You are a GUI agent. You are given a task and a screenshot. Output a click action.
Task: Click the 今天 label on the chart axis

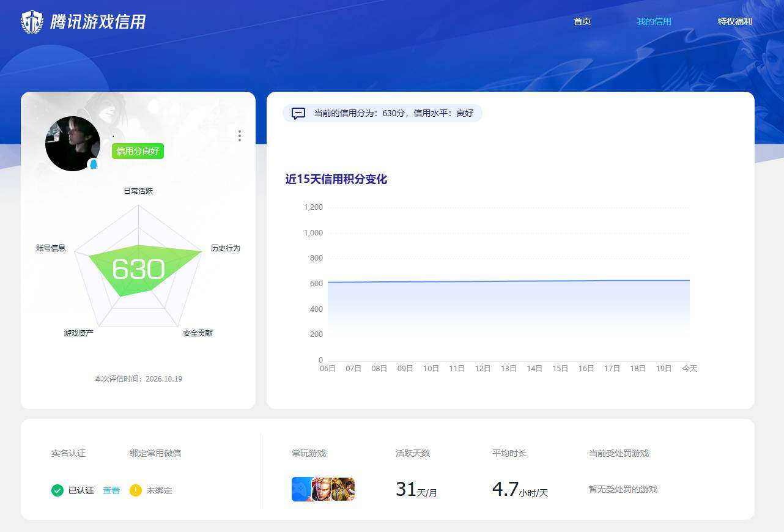[x=690, y=369]
